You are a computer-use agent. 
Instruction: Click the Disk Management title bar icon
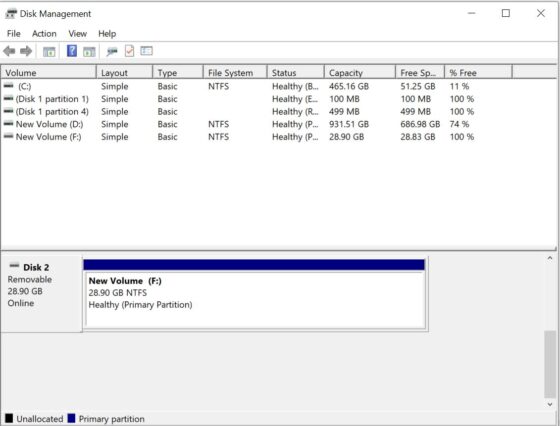11,14
